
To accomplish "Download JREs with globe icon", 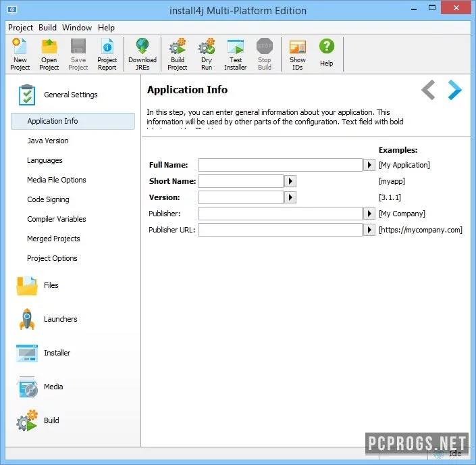I will (142, 54).
